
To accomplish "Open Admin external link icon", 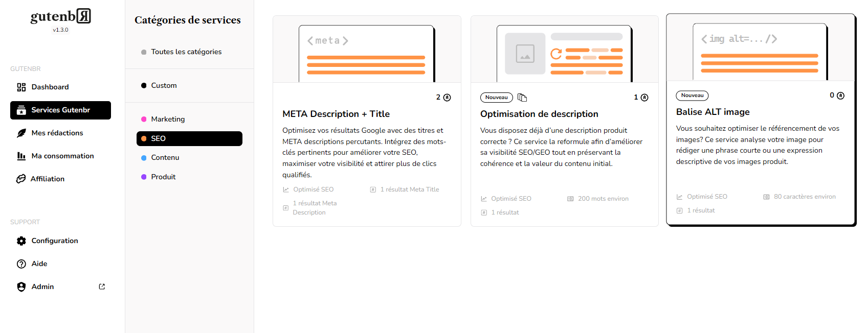I will [102, 287].
